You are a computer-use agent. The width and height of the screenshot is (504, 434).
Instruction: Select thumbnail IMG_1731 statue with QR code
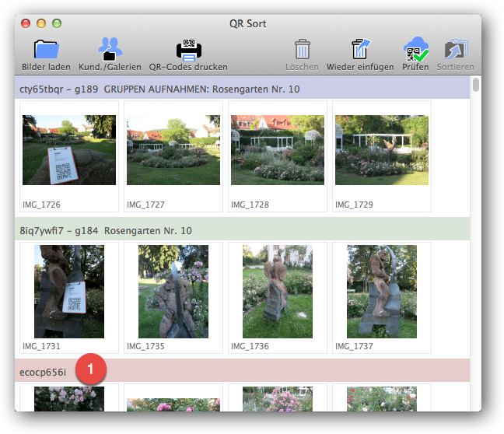(69, 292)
